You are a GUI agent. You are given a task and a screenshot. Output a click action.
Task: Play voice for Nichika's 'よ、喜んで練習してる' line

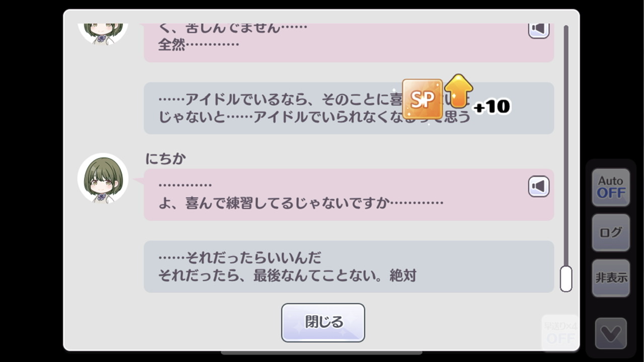tap(538, 187)
